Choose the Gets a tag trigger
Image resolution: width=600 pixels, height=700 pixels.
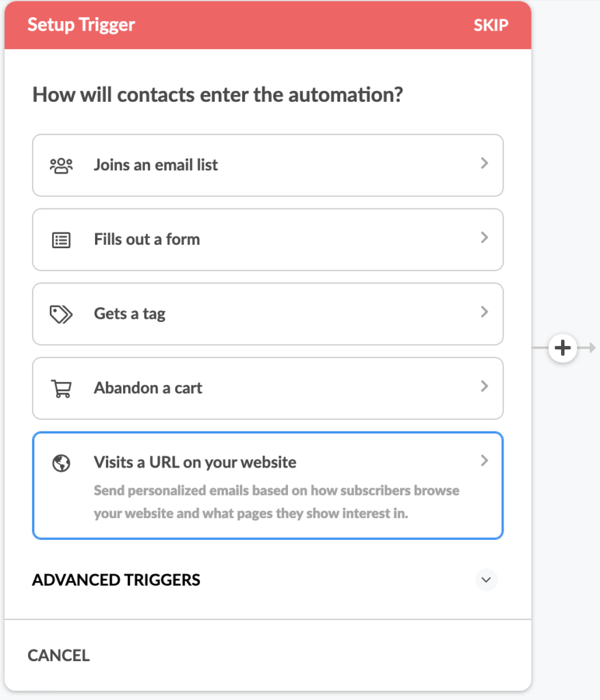(268, 314)
